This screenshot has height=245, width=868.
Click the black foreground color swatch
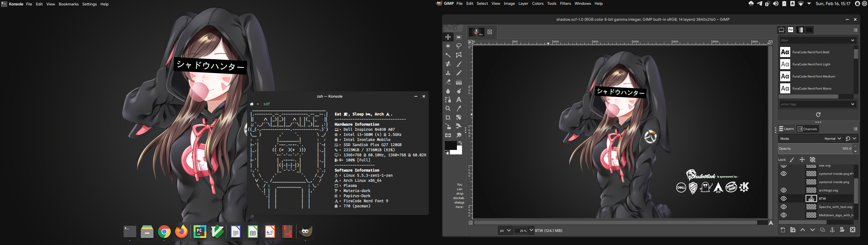(451, 145)
